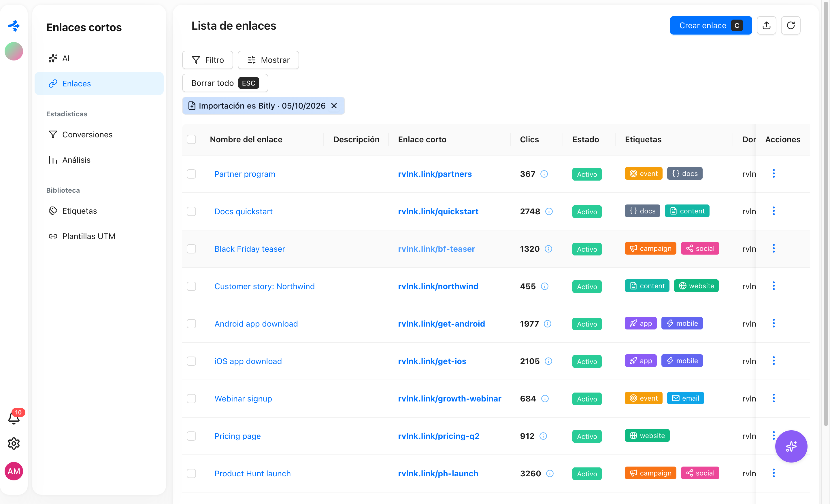Select the Docs quickstart row checkbox
Image resolution: width=830 pixels, height=504 pixels.
click(x=191, y=211)
